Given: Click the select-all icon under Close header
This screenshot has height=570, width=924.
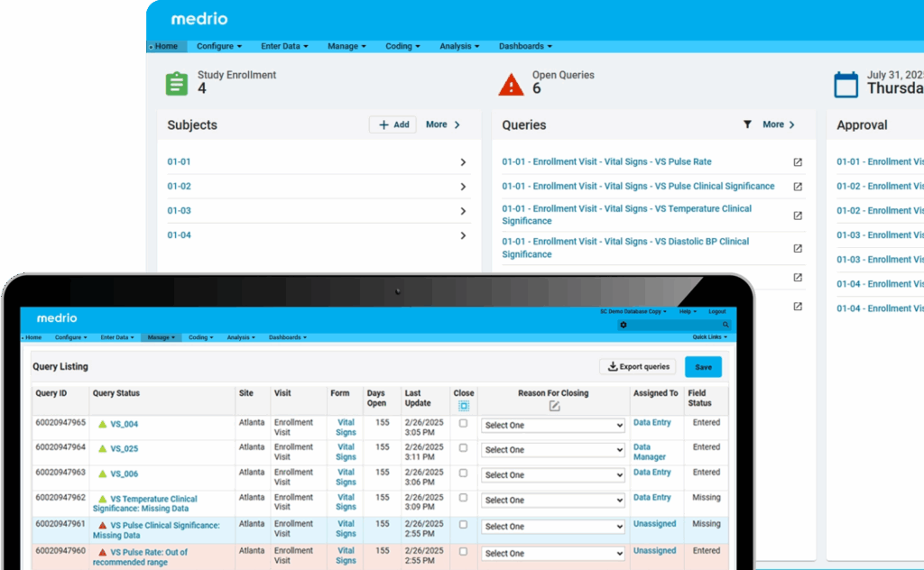Looking at the screenshot, I should (x=464, y=406).
